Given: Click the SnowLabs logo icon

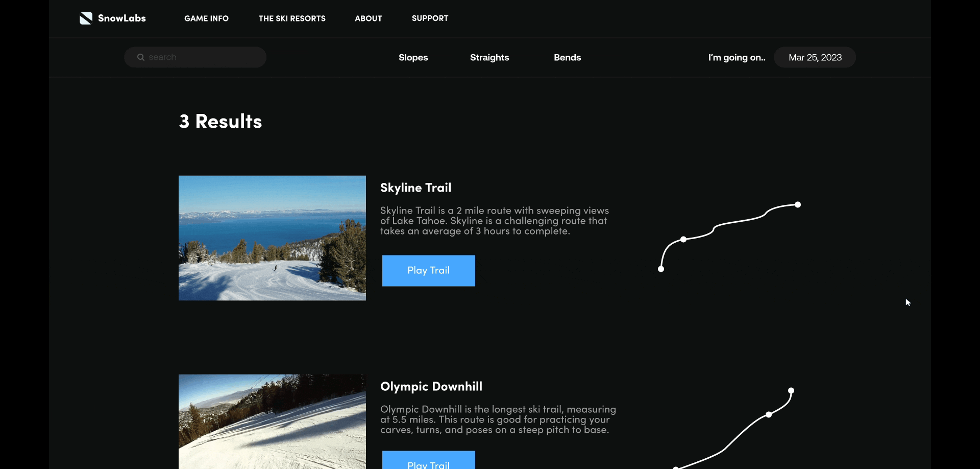Looking at the screenshot, I should click(x=86, y=18).
